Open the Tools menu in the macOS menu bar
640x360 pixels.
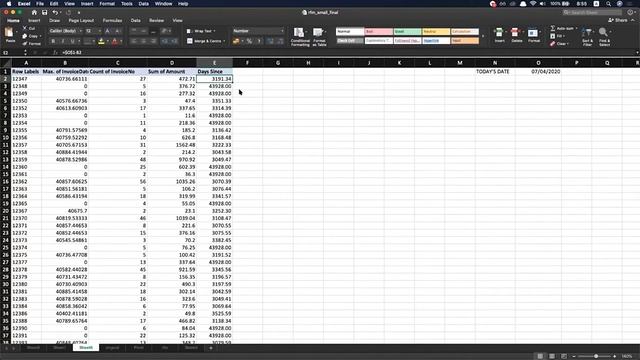[x=127, y=4]
